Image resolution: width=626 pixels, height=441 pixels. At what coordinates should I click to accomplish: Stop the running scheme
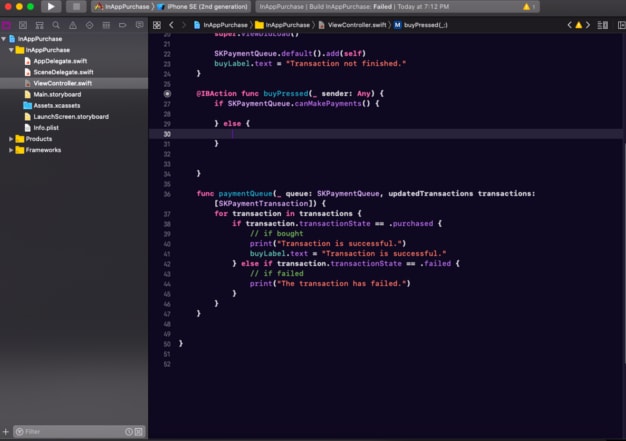tap(76, 7)
